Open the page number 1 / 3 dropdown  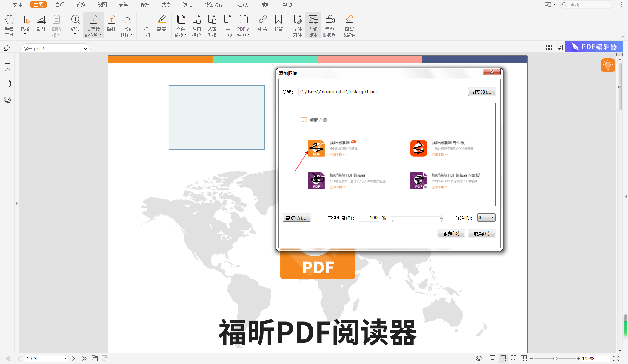(x=65, y=359)
